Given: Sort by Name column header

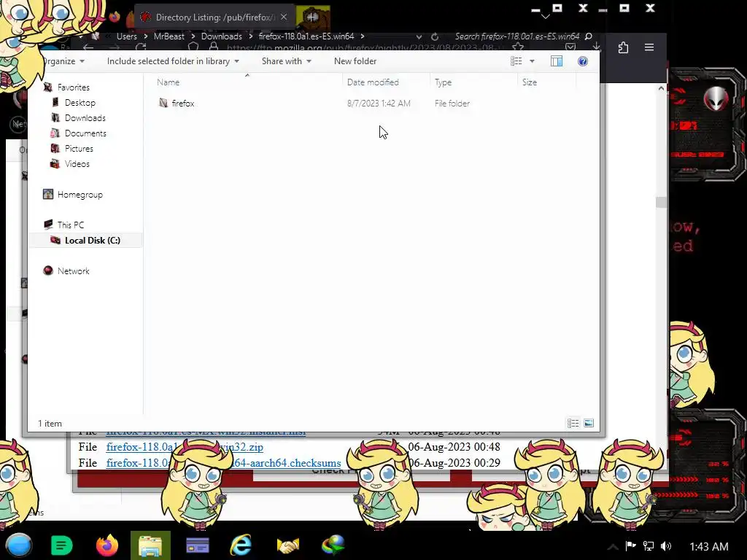Looking at the screenshot, I should [169, 82].
